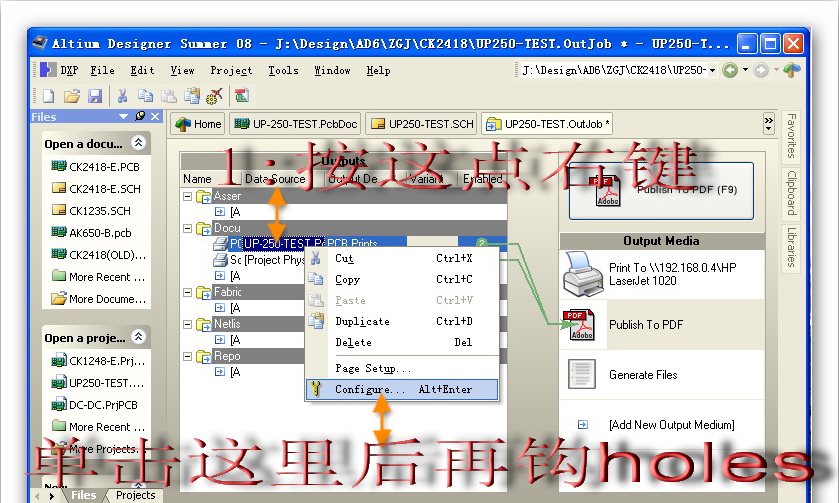Image resolution: width=839 pixels, height=503 pixels.
Task: Open the File menu
Action: [102, 71]
